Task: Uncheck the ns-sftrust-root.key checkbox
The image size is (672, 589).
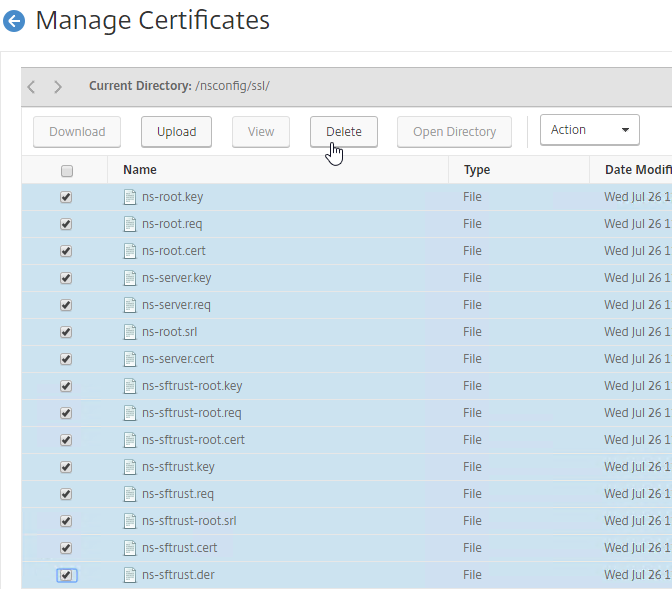Action: tap(66, 386)
